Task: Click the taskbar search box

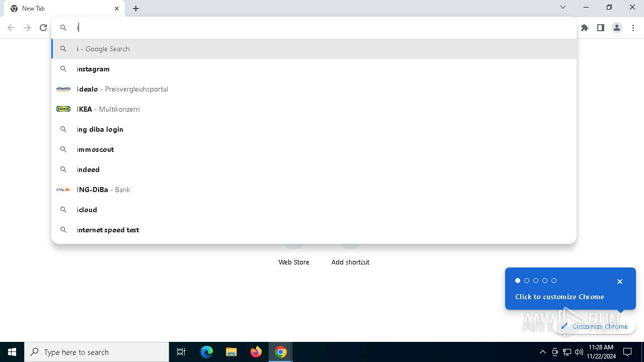Action: point(97,352)
